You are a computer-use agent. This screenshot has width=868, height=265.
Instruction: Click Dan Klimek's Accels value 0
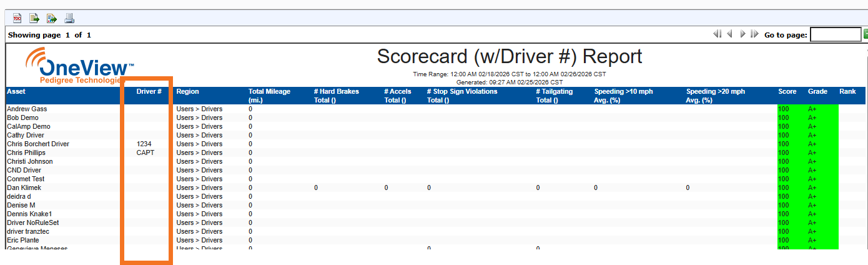(387, 187)
